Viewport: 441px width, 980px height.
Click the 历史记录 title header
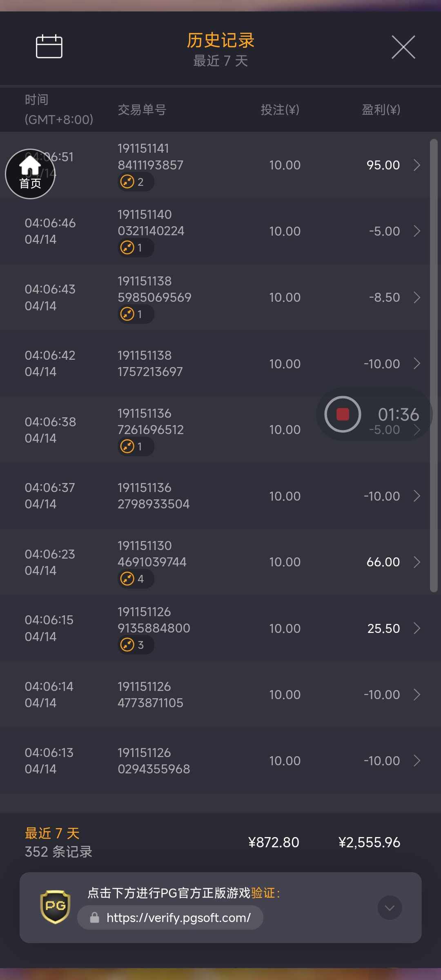(x=220, y=40)
